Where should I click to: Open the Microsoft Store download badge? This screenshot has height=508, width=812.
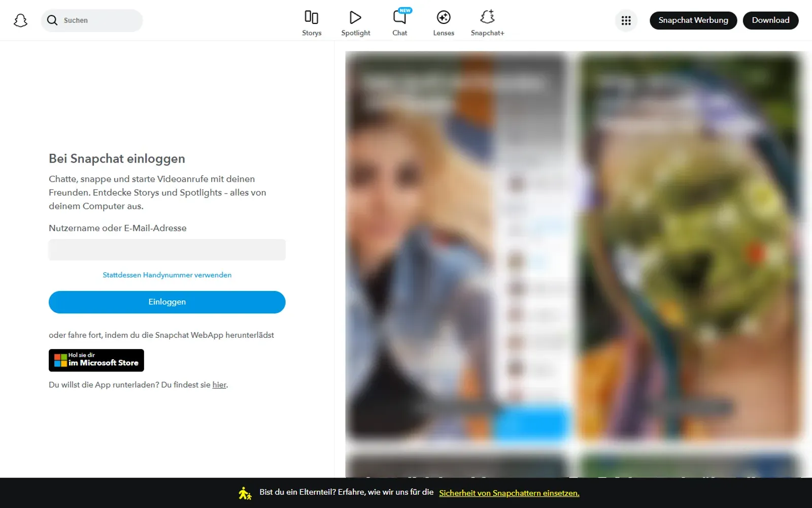click(96, 360)
